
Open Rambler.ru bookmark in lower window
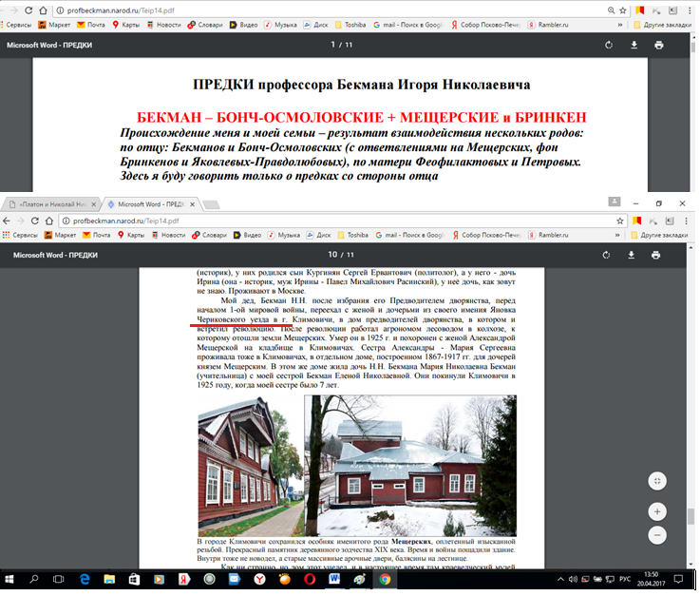[x=548, y=235]
